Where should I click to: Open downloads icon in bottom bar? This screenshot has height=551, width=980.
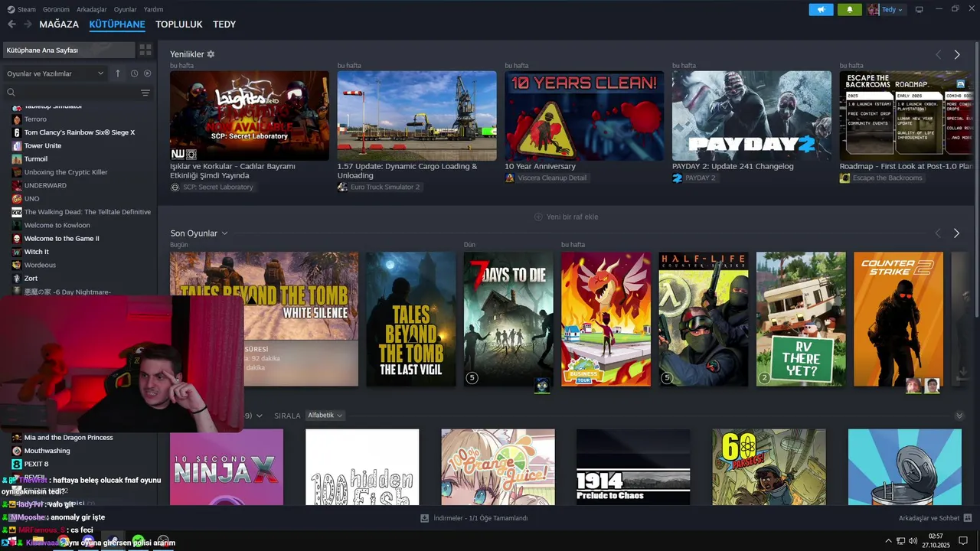424,518
